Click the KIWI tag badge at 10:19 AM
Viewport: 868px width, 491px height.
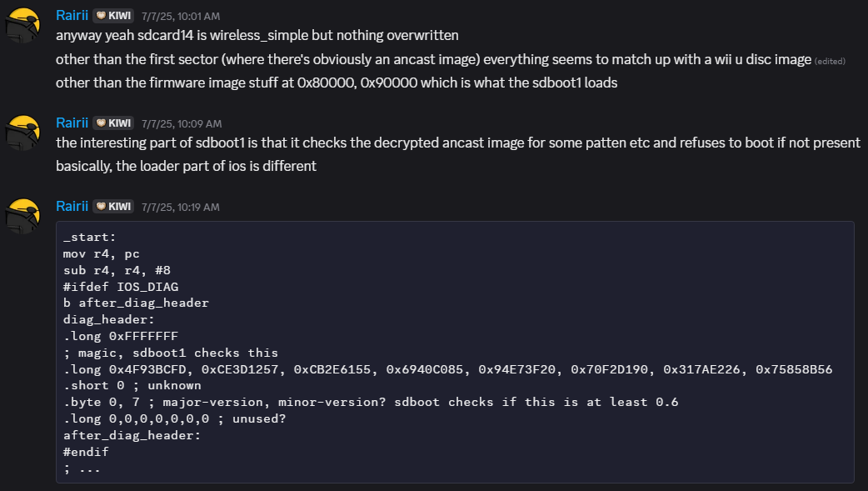(x=113, y=206)
